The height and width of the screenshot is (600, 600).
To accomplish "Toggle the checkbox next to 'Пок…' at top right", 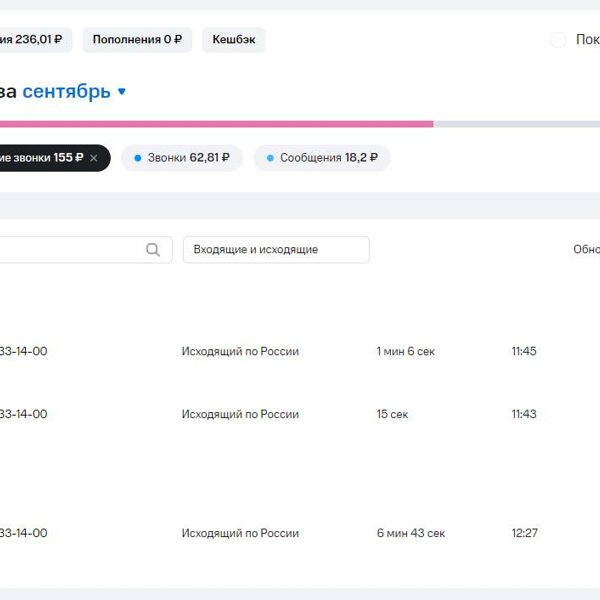I will tap(558, 40).
